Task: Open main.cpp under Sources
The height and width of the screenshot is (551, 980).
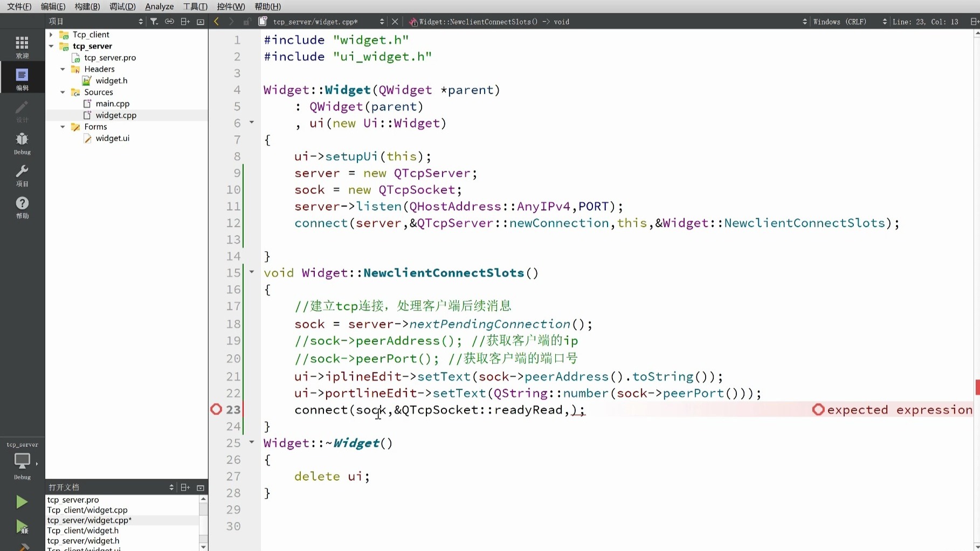Action: click(x=113, y=104)
